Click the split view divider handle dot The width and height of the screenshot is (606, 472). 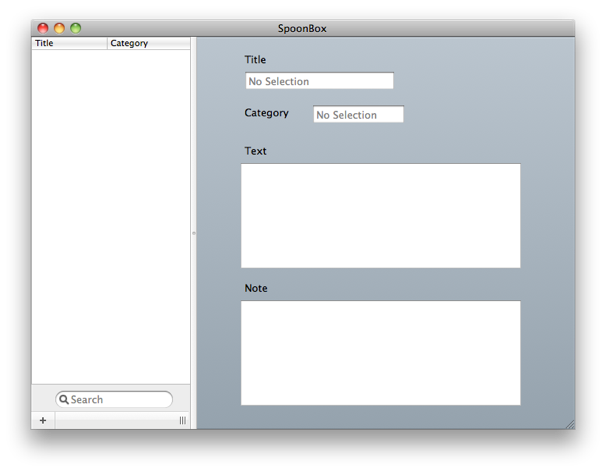(194, 233)
